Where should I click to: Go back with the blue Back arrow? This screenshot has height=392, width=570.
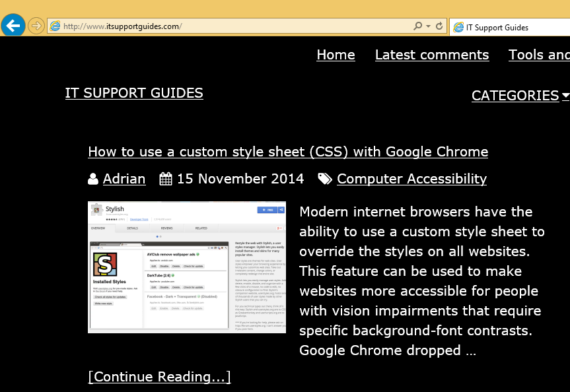click(13, 26)
